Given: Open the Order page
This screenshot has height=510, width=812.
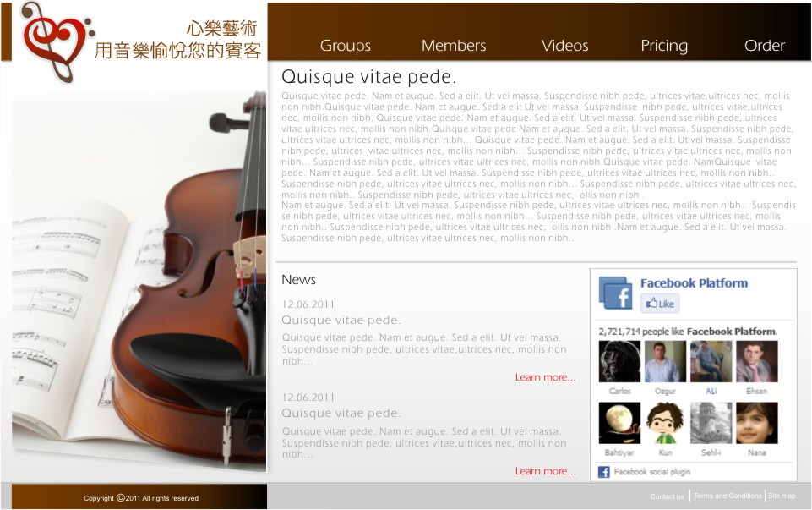Looking at the screenshot, I should tap(765, 46).
